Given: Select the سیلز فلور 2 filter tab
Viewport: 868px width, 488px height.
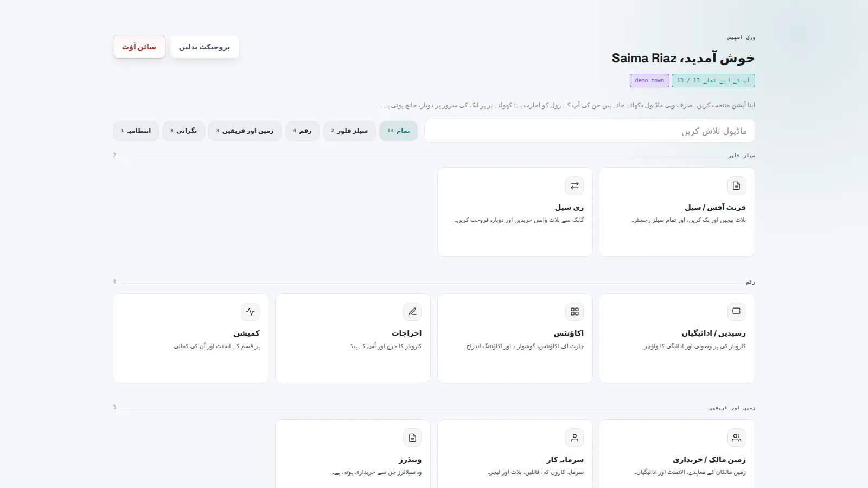Looking at the screenshot, I should (x=349, y=131).
